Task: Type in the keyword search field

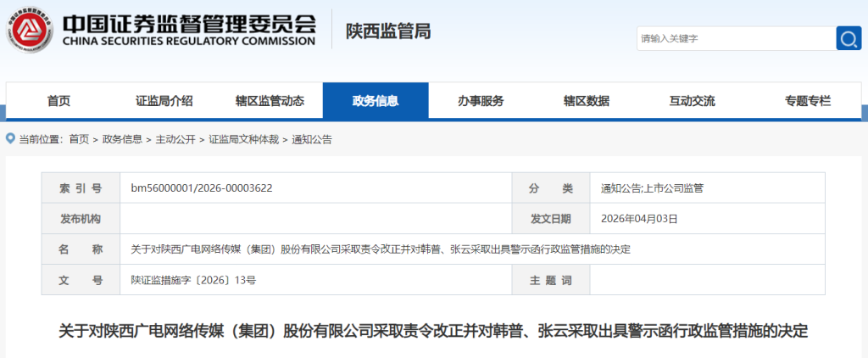Action: point(736,38)
